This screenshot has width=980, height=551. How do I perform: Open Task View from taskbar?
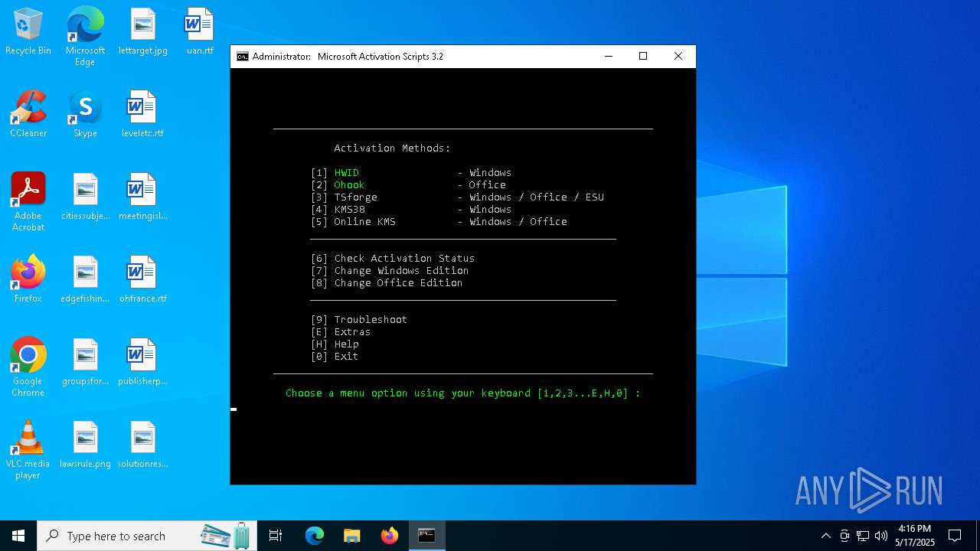[276, 536]
